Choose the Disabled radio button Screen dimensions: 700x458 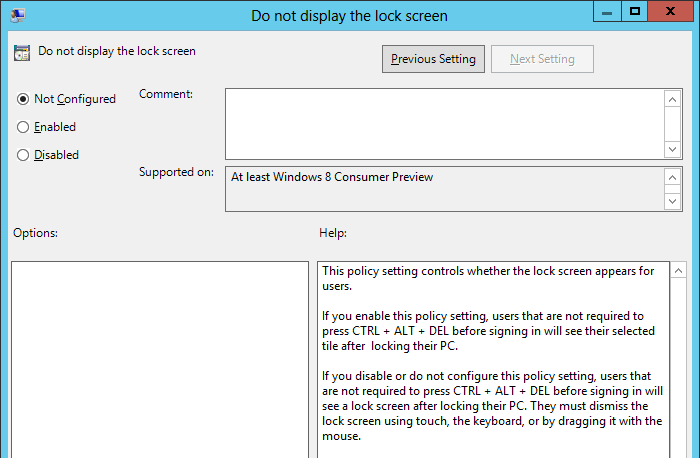click(23, 155)
